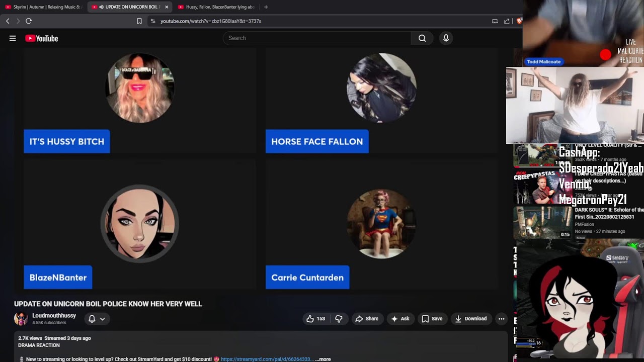Click the Supergirl costume participant avatar

tap(381, 224)
